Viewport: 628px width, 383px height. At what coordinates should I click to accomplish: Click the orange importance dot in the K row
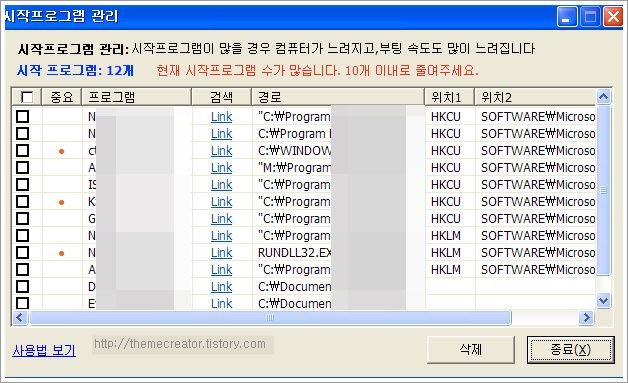pos(61,202)
